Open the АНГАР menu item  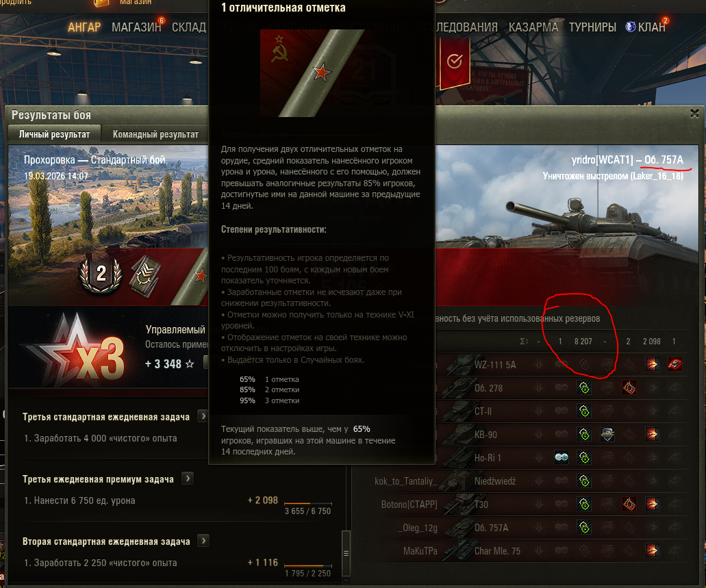[84, 27]
